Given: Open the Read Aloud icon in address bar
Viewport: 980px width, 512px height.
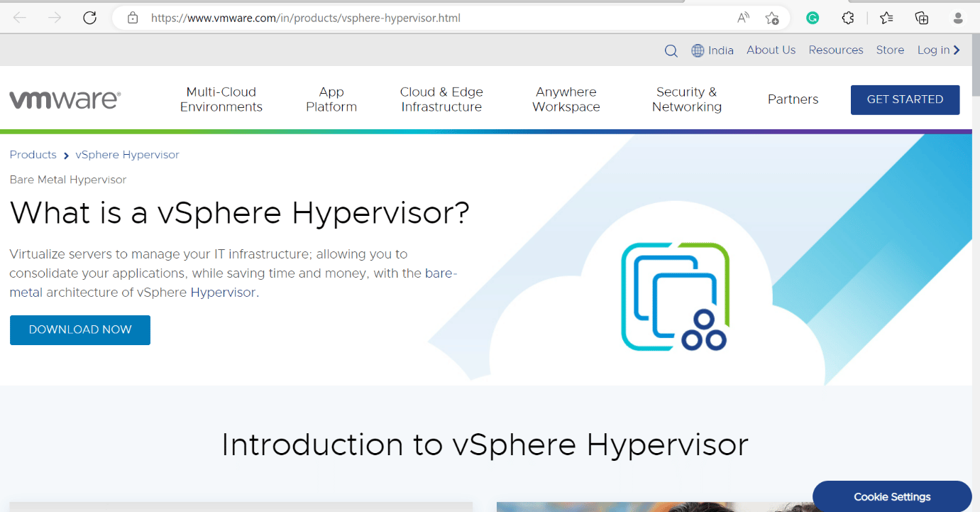Looking at the screenshot, I should (744, 18).
